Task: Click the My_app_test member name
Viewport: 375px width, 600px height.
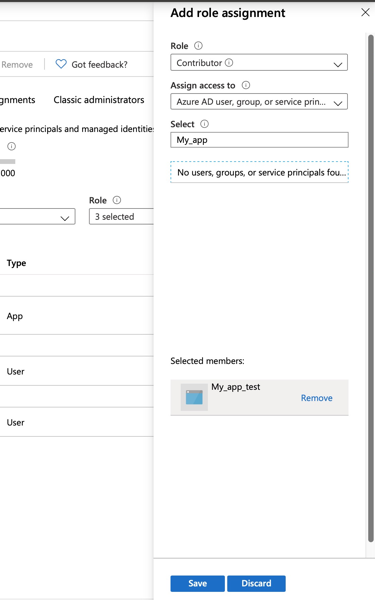Action: (236, 387)
